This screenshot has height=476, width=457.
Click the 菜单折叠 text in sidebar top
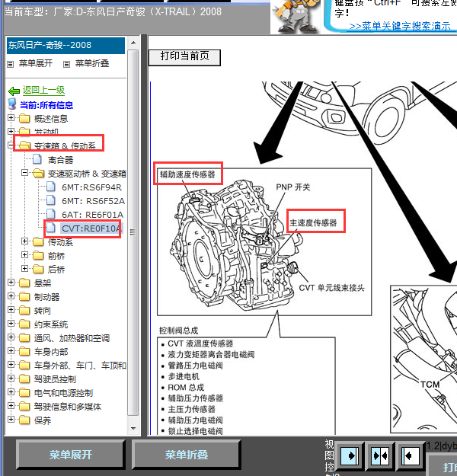pos(92,63)
